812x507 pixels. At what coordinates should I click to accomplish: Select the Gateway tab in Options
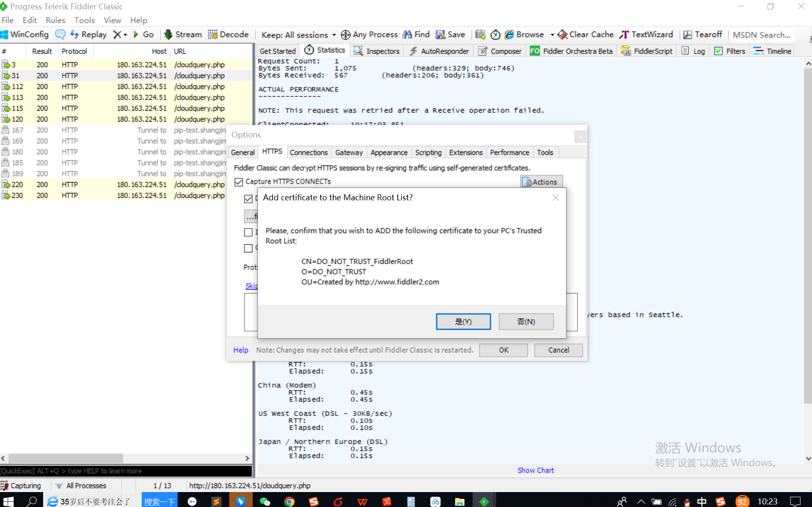pyautogui.click(x=349, y=152)
